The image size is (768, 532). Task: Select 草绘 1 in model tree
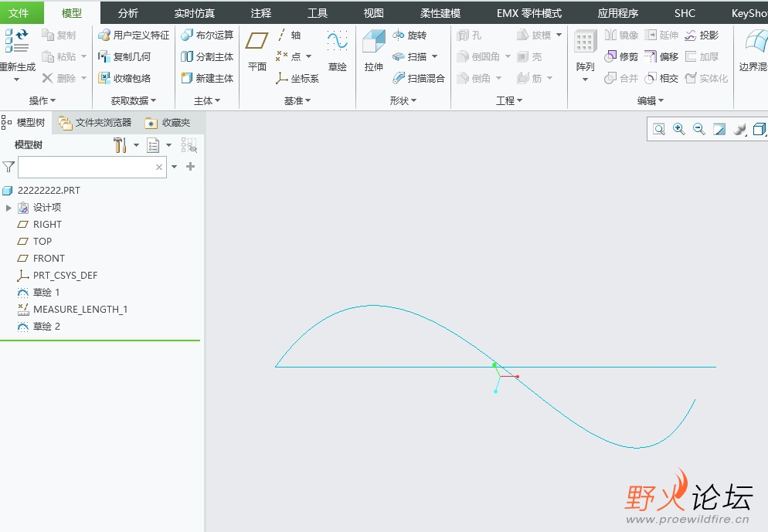(38, 292)
